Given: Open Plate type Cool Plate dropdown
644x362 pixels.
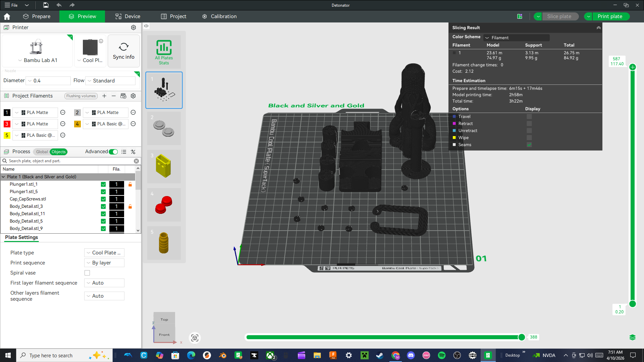Looking at the screenshot, I should 104,253.
